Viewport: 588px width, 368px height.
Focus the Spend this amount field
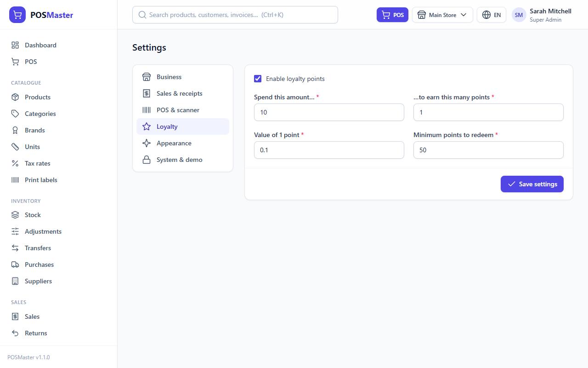coord(329,112)
